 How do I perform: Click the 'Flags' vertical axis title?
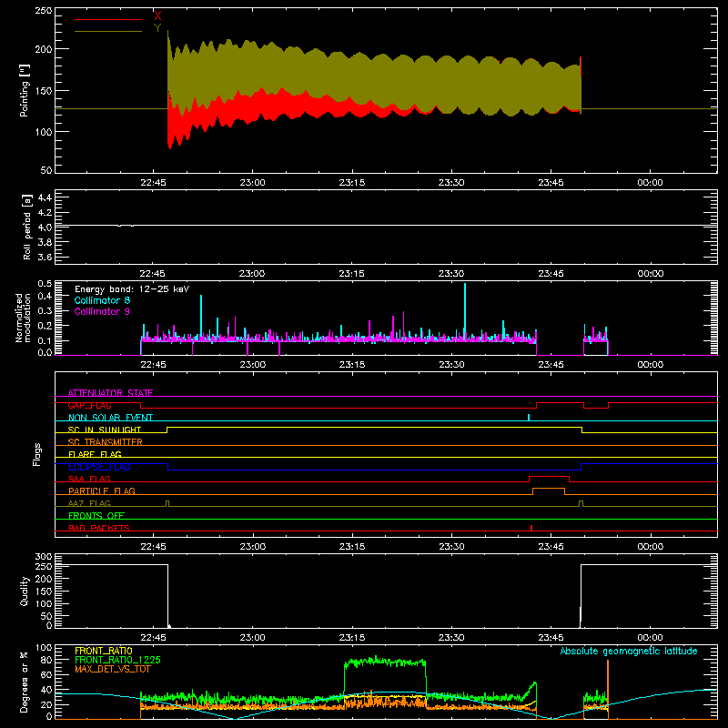click(x=37, y=454)
